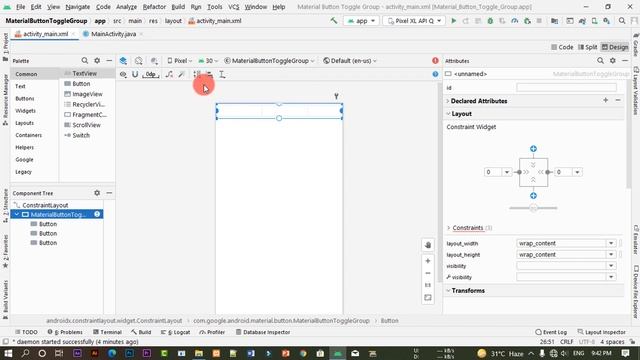
Task: Switch to Split view mode
Action: click(588, 47)
